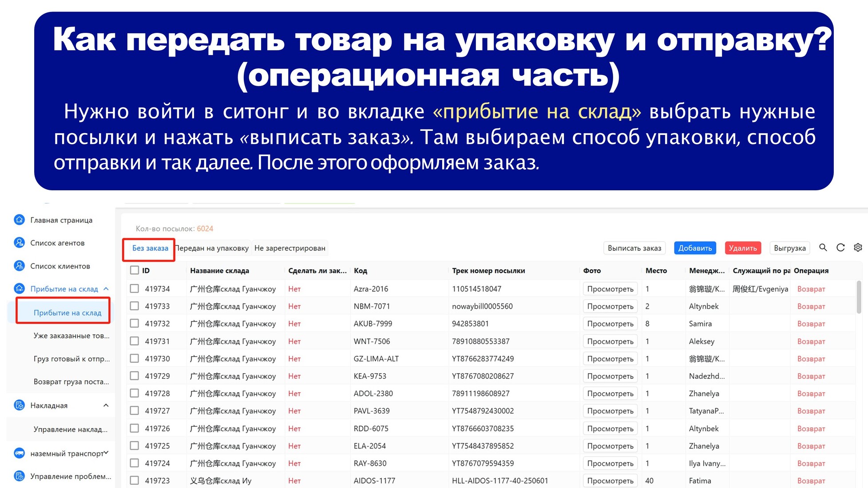Check the box for row 419734
The image size is (868, 488).
pos(135,288)
